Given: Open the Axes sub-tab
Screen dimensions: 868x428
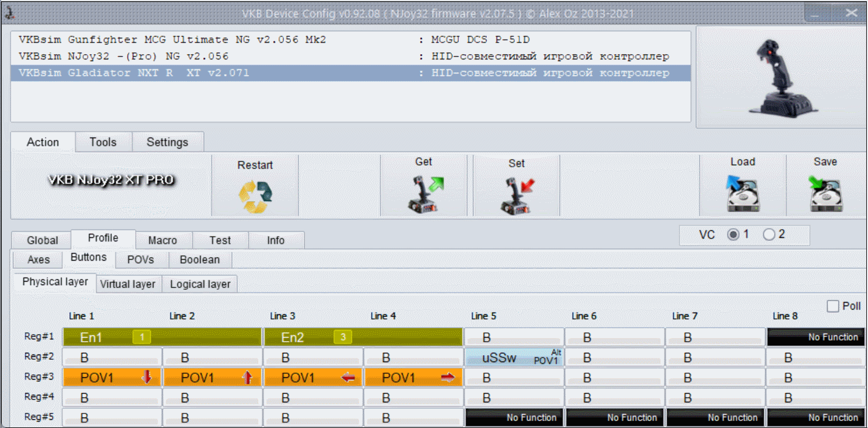Looking at the screenshot, I should (38, 259).
